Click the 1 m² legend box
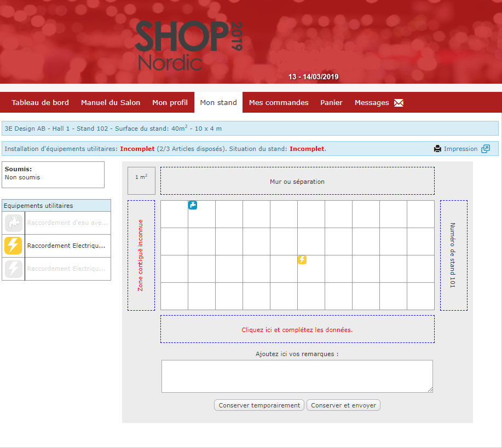Image resolution: width=502 pixels, height=448 pixels. click(x=141, y=181)
